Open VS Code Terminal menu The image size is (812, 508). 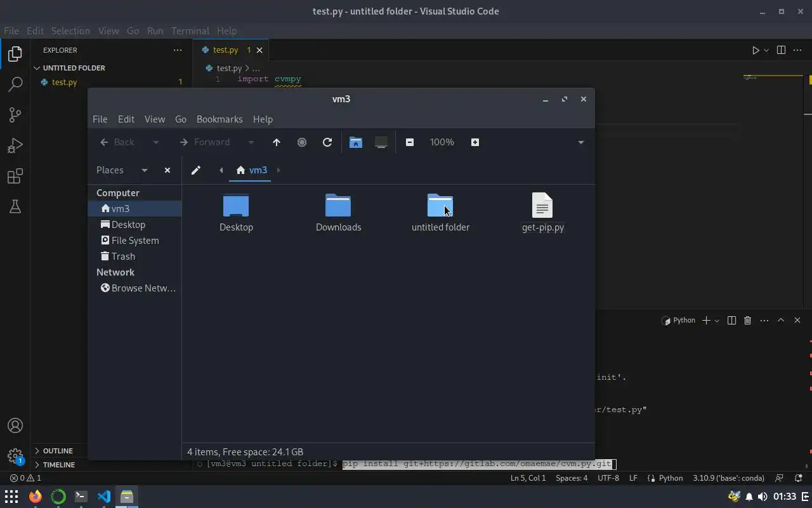pos(190,30)
